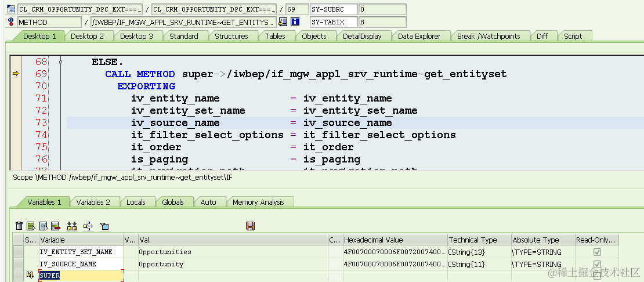Click the blue arrows navigation icon in Variables toolbar
This screenshot has height=282, width=644.
click(88, 226)
